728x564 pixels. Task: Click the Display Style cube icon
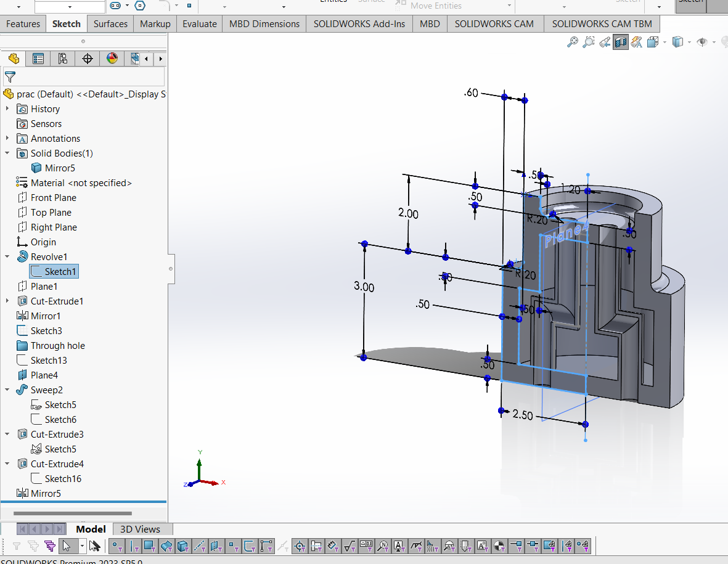coord(678,43)
